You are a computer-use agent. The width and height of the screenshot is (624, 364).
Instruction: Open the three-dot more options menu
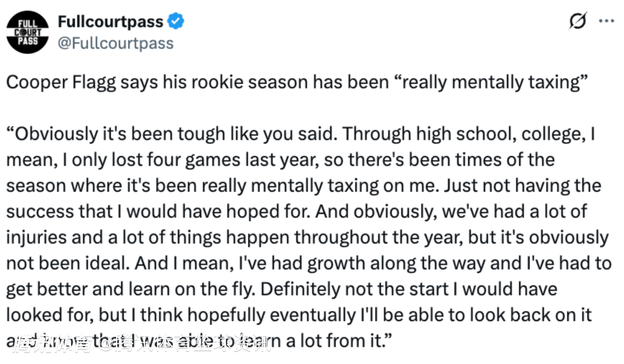pos(606,21)
